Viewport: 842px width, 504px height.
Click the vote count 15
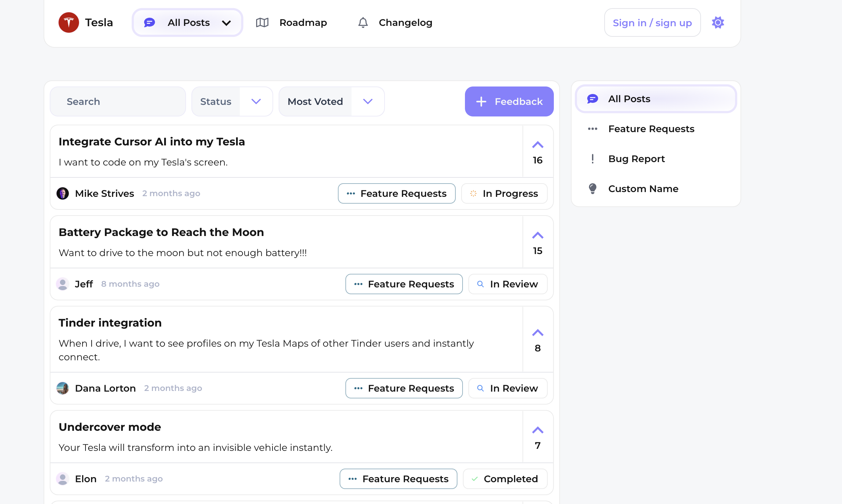[x=538, y=251]
